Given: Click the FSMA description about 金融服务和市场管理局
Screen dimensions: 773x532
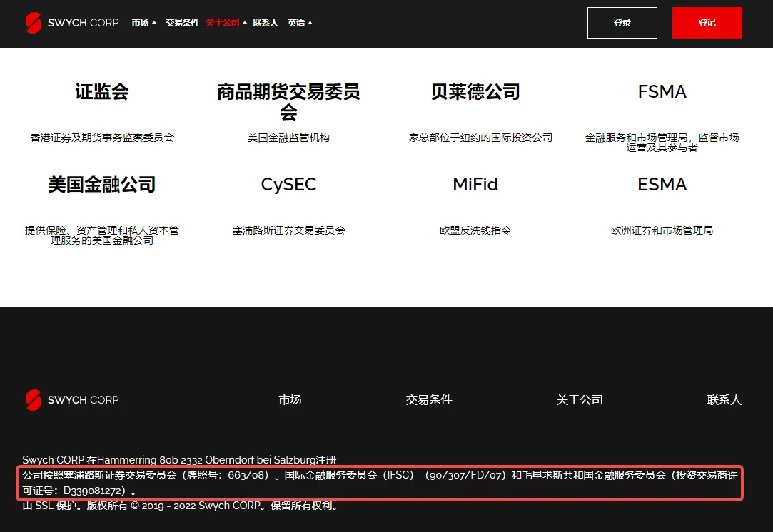Looking at the screenshot, I should pos(662,143).
